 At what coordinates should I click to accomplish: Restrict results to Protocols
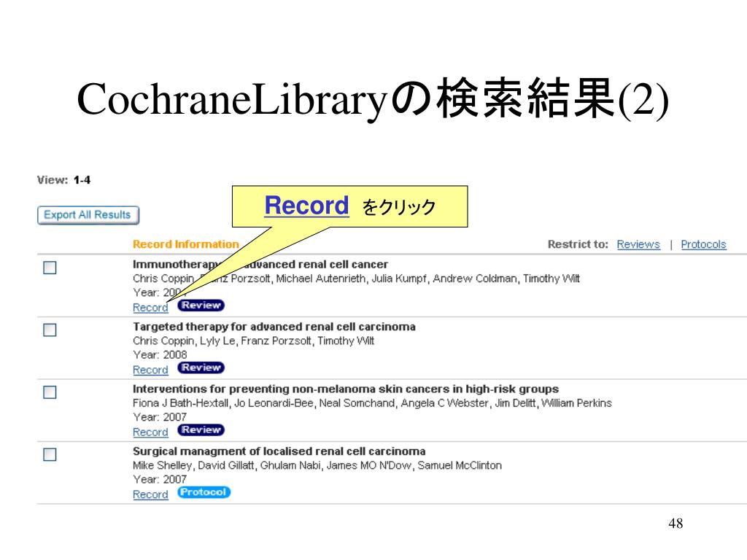coord(703,244)
